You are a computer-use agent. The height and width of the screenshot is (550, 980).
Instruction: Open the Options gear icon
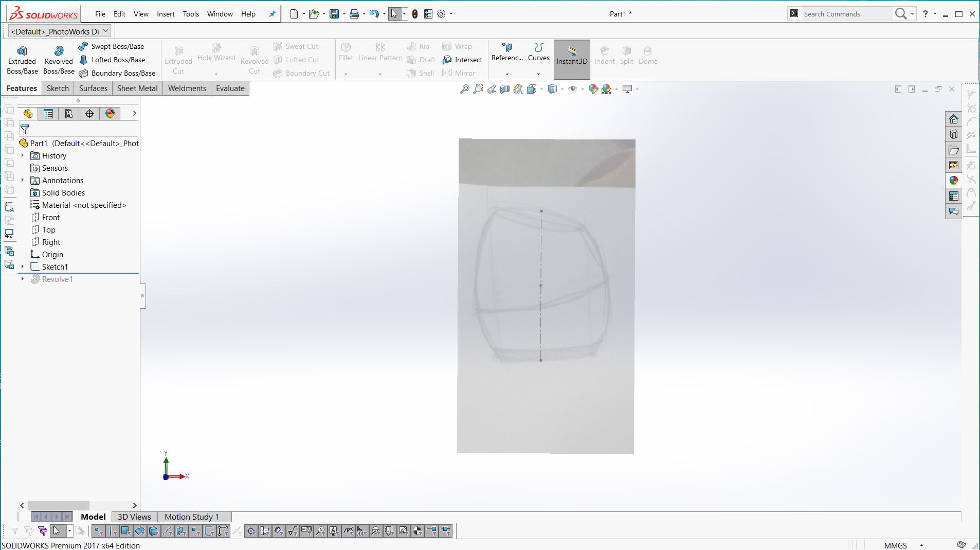click(x=441, y=14)
